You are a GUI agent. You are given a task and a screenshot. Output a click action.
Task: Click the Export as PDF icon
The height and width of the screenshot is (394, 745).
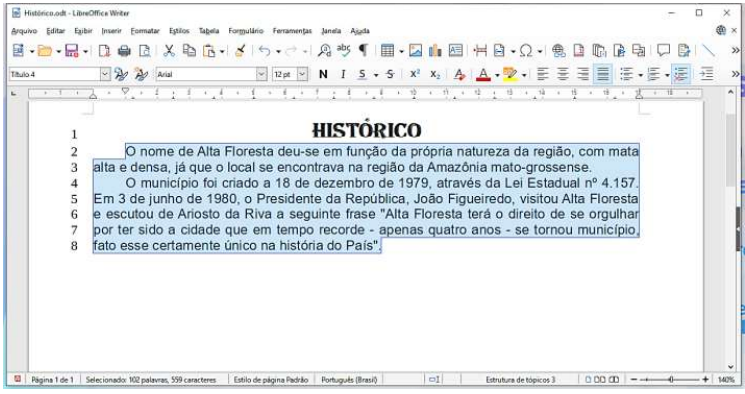pos(104,50)
